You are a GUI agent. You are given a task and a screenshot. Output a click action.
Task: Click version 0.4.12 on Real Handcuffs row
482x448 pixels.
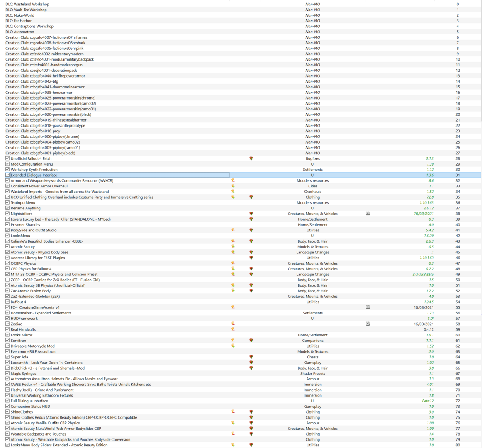pos(429,329)
